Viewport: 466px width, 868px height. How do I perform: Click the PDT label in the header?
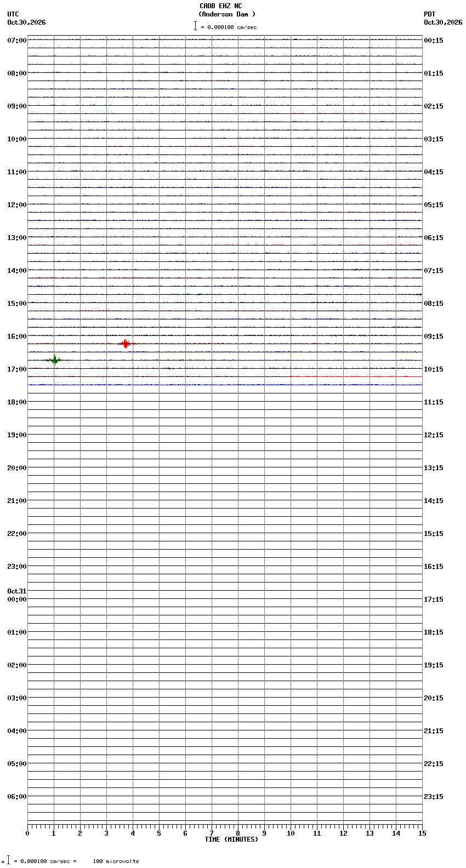[429, 14]
